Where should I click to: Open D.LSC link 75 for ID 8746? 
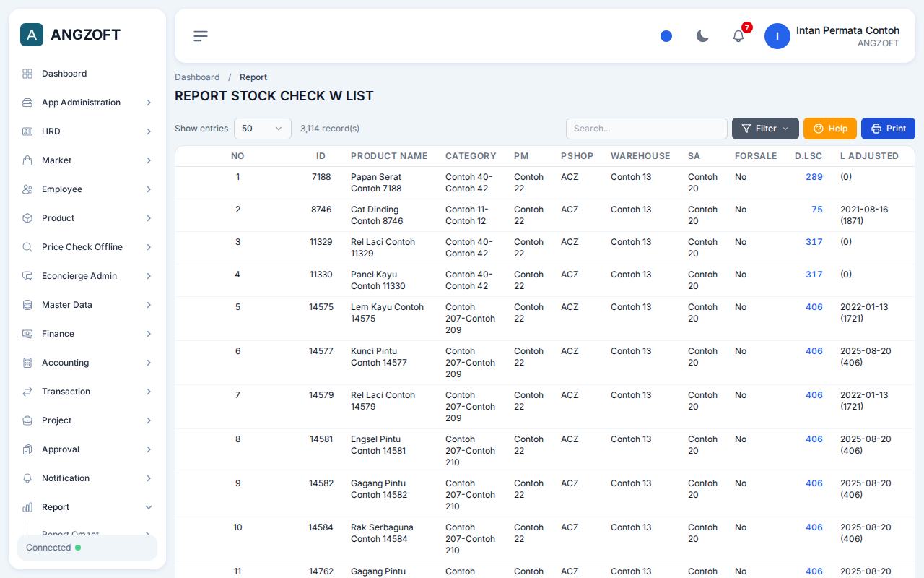pos(817,210)
